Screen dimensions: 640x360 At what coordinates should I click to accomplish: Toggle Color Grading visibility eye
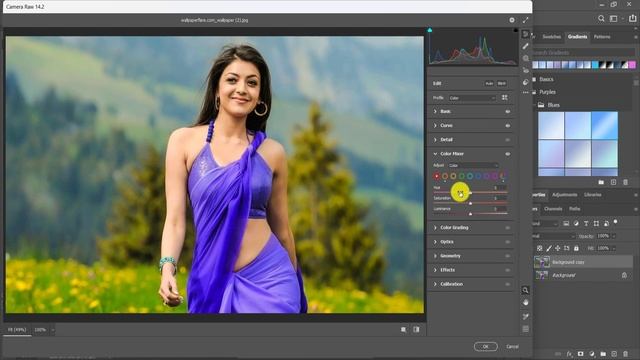click(508, 228)
